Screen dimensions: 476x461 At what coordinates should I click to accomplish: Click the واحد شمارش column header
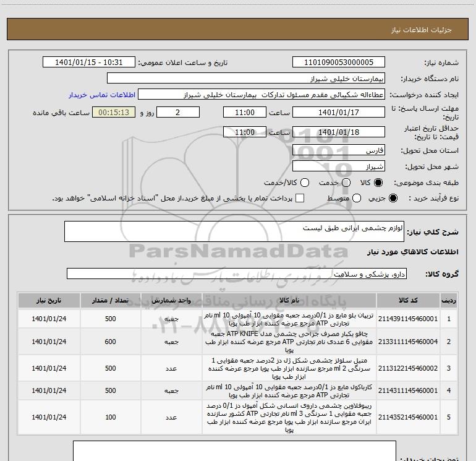(171, 300)
